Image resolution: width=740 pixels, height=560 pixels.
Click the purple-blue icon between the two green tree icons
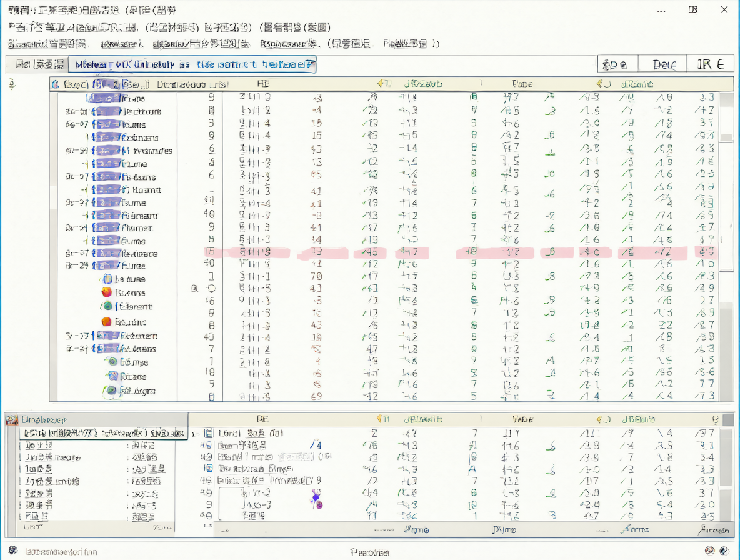[x=112, y=376]
